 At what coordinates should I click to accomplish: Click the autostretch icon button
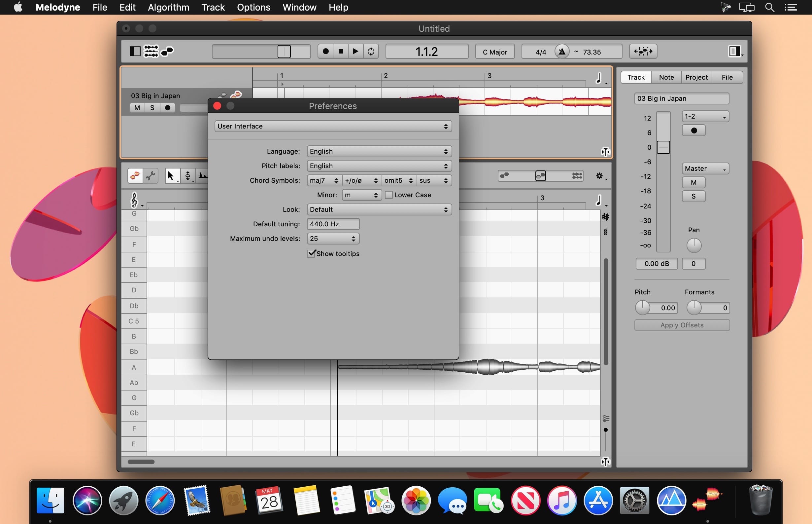pos(643,52)
